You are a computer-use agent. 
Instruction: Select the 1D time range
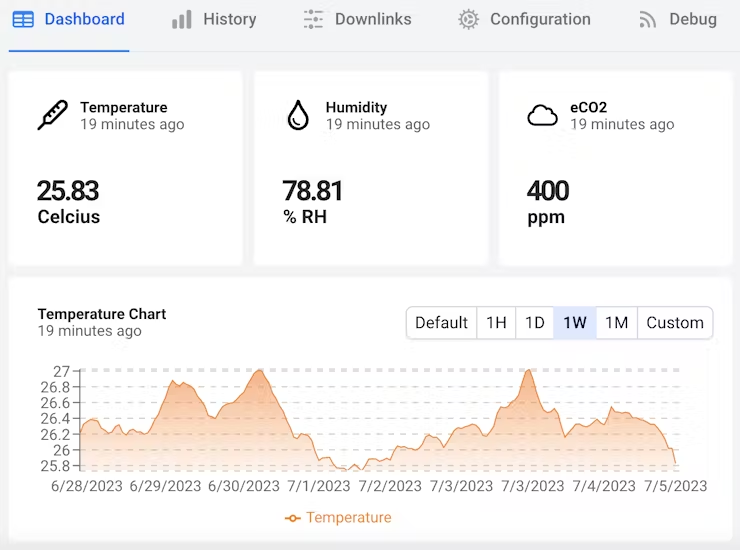pos(535,322)
